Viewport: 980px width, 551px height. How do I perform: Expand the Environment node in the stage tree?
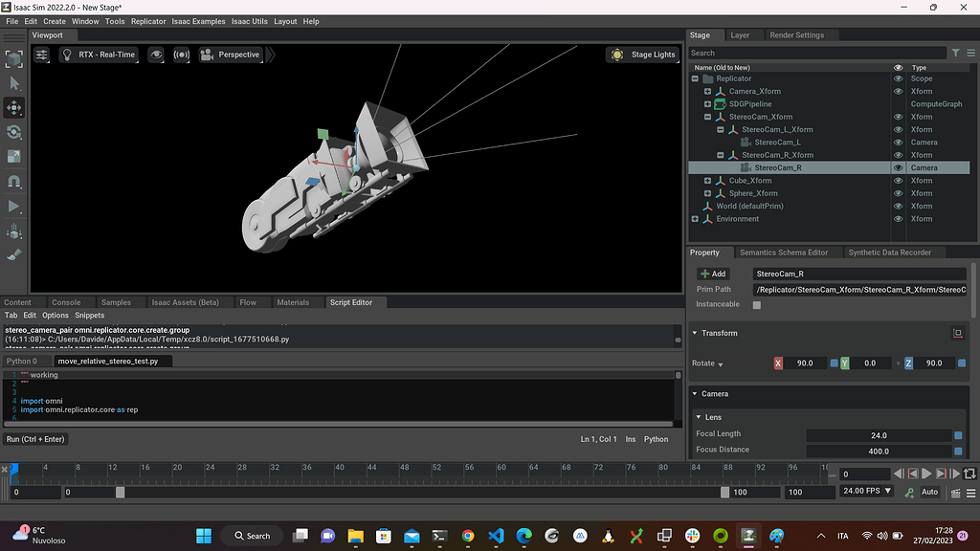pyautogui.click(x=695, y=218)
